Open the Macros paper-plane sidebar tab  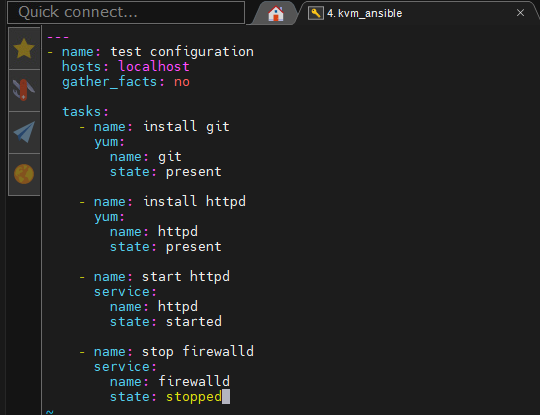24,132
